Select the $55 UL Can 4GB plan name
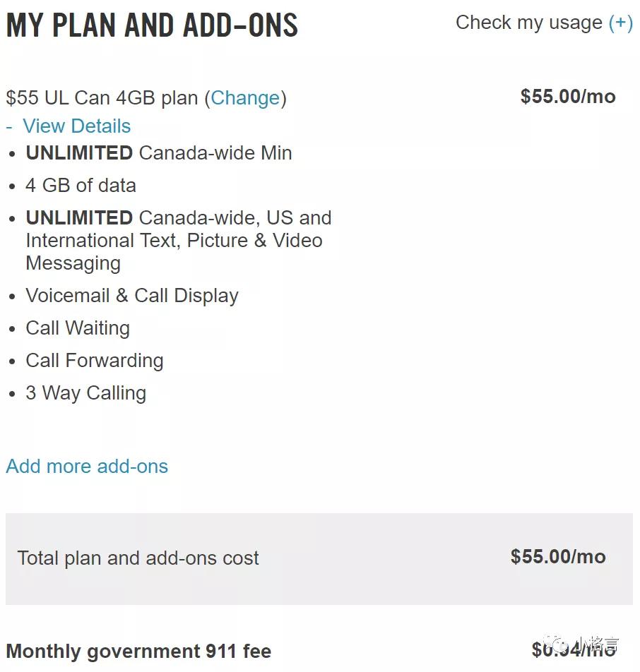The height and width of the screenshot is (672, 640). coord(101,97)
